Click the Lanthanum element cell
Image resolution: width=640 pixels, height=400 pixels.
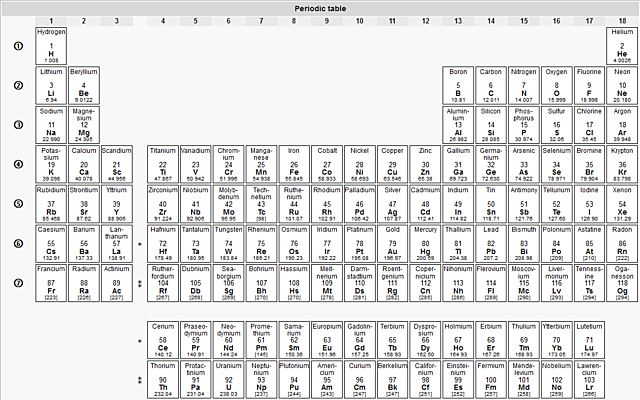point(117,243)
